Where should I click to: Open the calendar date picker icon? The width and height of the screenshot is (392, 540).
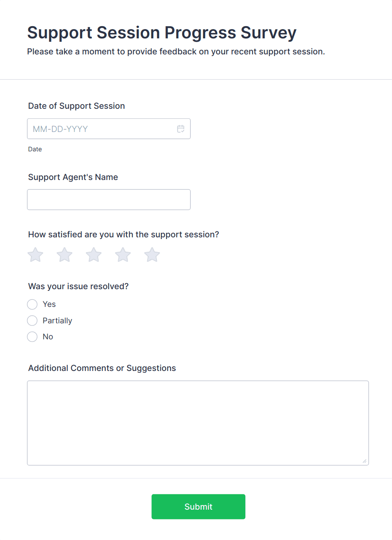181,129
